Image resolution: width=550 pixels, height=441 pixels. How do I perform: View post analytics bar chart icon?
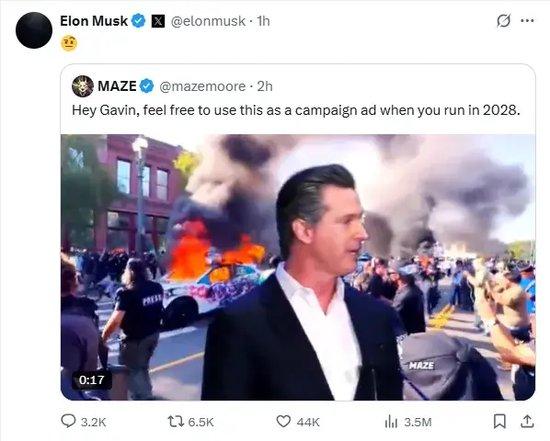tap(391, 421)
